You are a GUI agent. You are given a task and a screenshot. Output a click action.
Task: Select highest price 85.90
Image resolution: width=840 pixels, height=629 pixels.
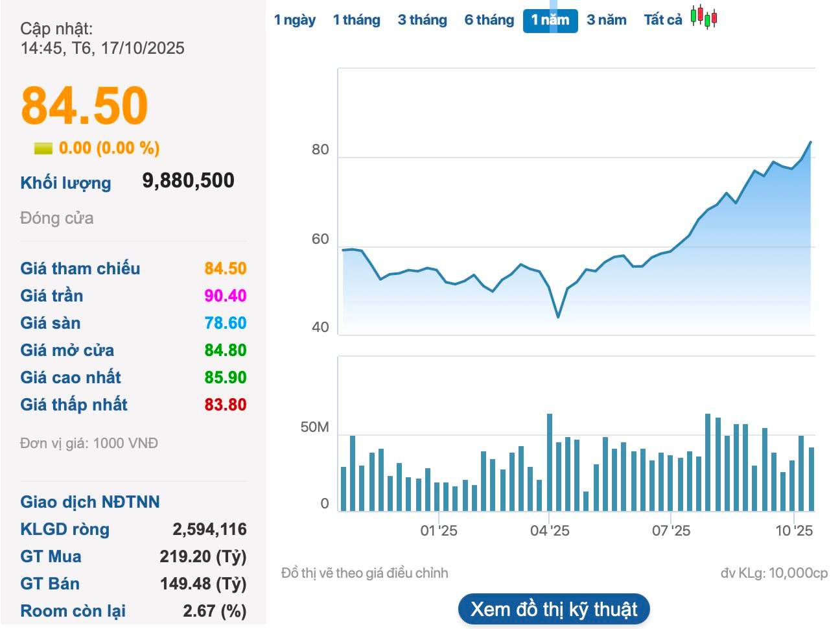point(226,377)
